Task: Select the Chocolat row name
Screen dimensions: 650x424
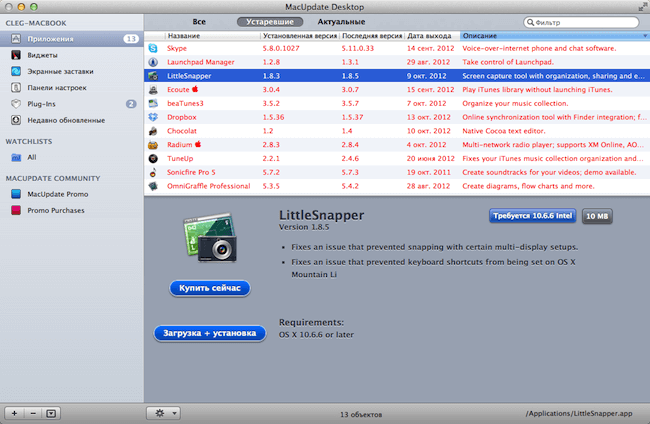Action: pos(182,131)
